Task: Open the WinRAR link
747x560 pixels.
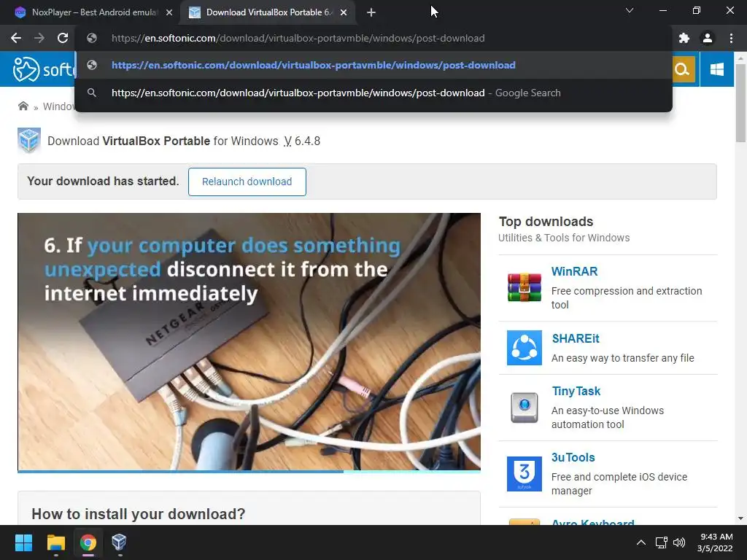Action: [x=574, y=271]
